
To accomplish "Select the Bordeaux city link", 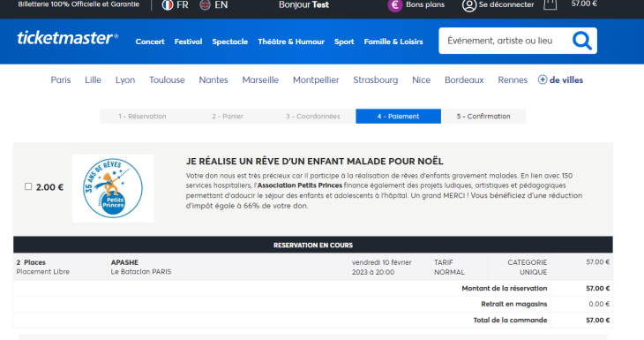I will tap(464, 79).
